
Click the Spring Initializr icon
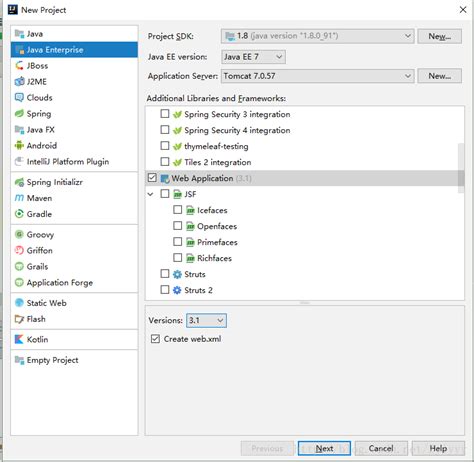[x=19, y=182]
